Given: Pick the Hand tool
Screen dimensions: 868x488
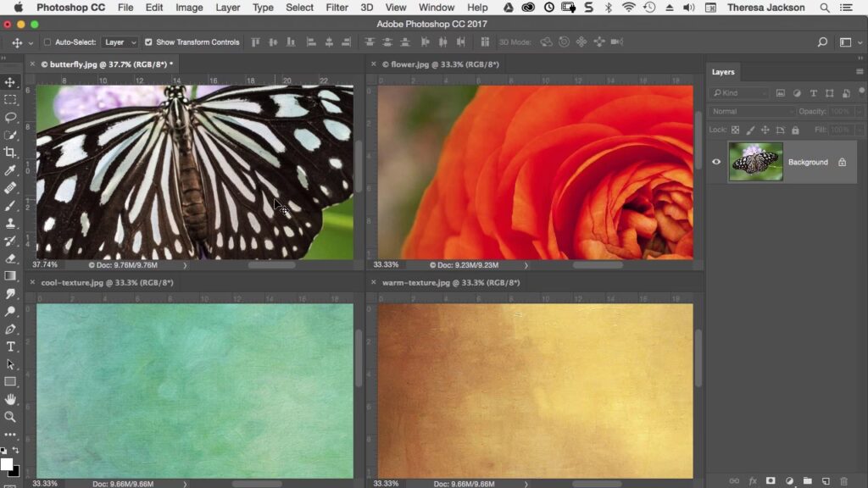Looking at the screenshot, I should [10, 399].
